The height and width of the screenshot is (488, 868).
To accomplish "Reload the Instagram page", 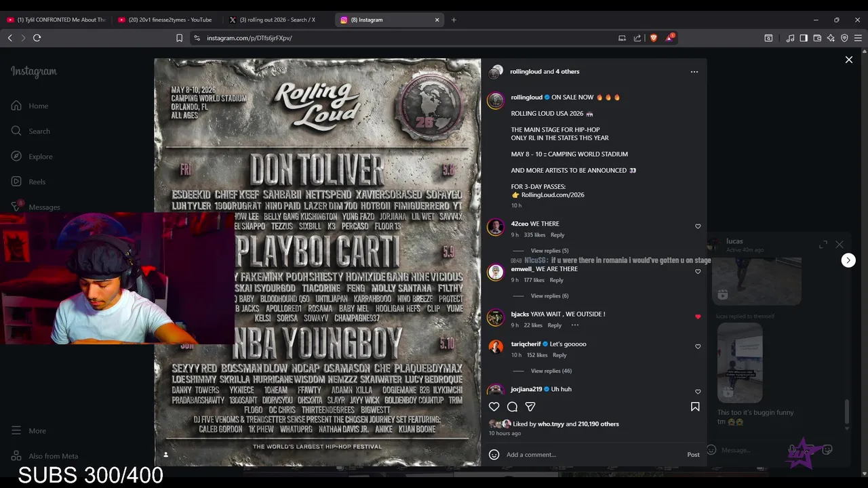I will pos(37,38).
